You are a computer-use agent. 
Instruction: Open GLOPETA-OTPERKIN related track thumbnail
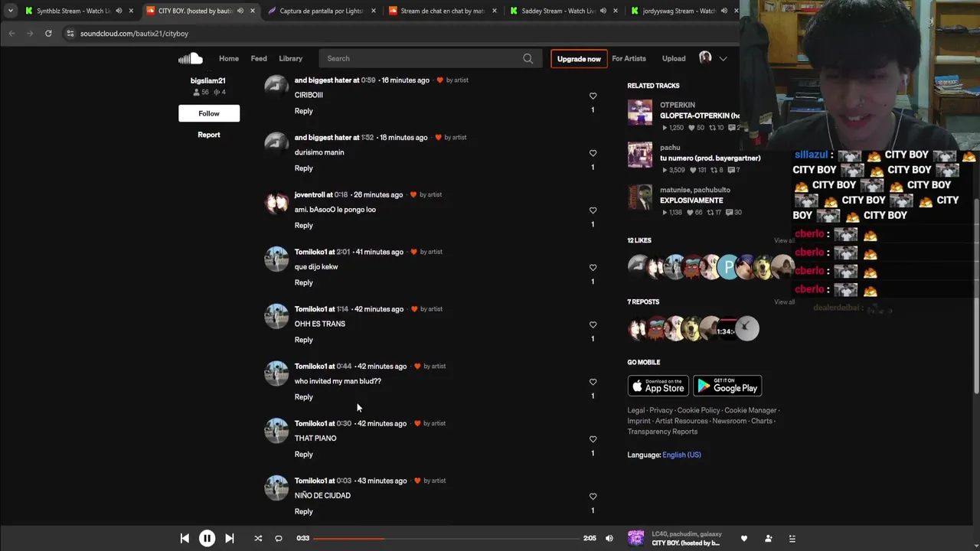640,112
